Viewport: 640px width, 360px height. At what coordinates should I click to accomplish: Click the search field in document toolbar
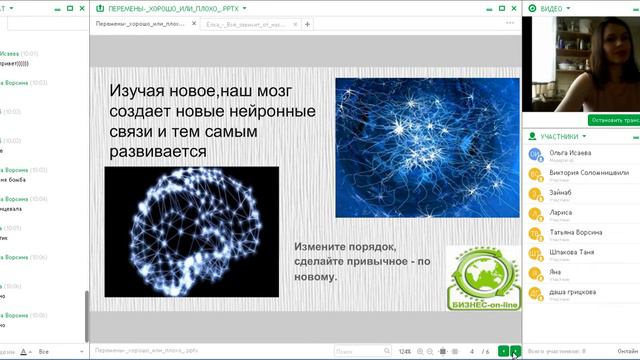362,351
